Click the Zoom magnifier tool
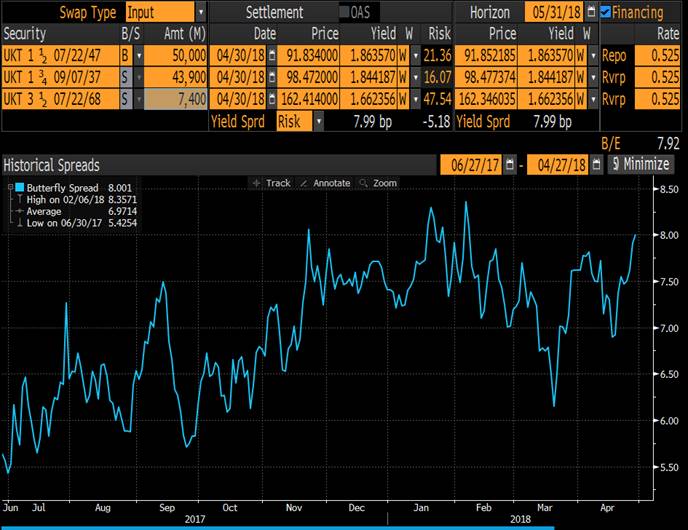The height and width of the screenshot is (530, 688). click(x=378, y=183)
